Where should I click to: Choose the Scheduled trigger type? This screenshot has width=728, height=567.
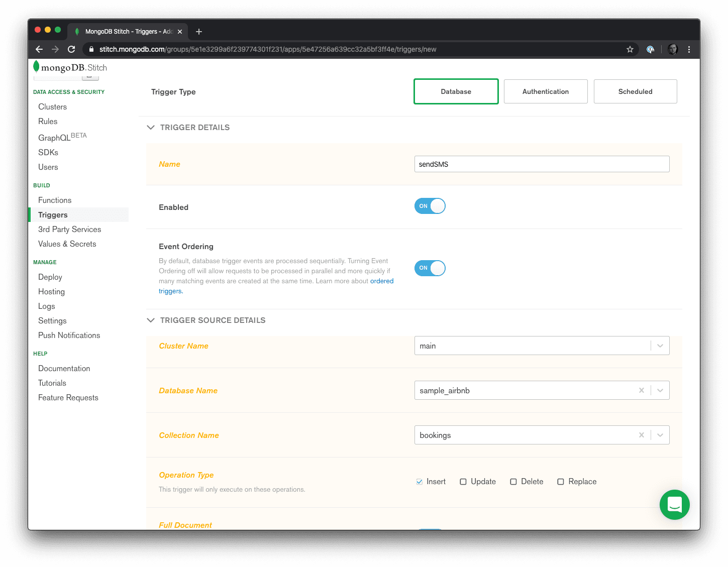pos(635,91)
